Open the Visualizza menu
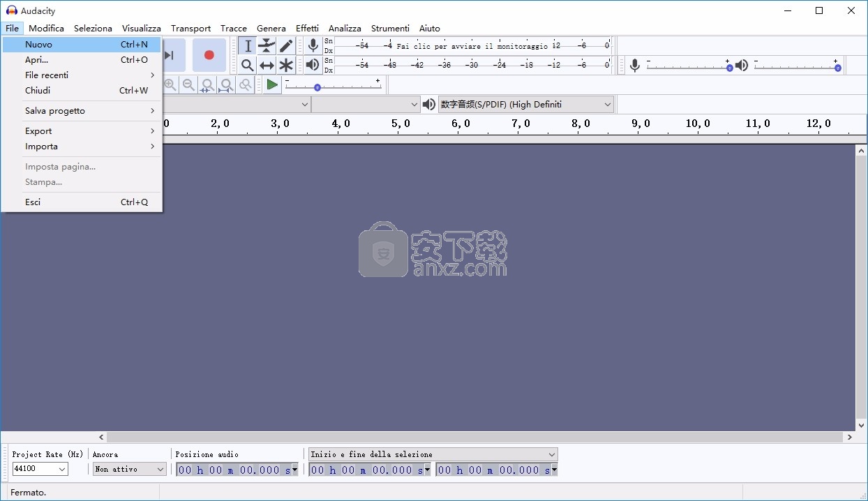The image size is (868, 501). click(x=142, y=29)
